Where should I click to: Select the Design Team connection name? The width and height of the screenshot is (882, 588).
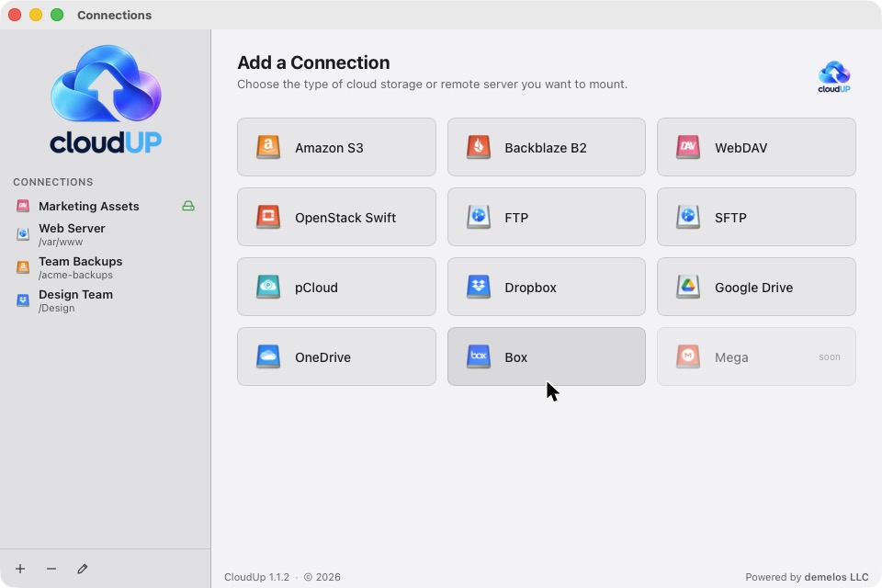[x=76, y=294]
